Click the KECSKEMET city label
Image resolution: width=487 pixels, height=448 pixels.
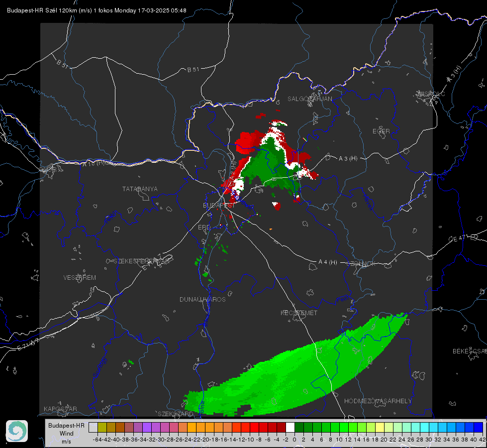coord(299,313)
